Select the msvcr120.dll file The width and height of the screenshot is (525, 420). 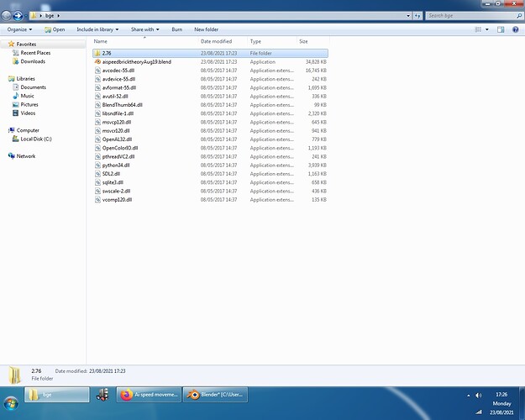pyautogui.click(x=210, y=131)
